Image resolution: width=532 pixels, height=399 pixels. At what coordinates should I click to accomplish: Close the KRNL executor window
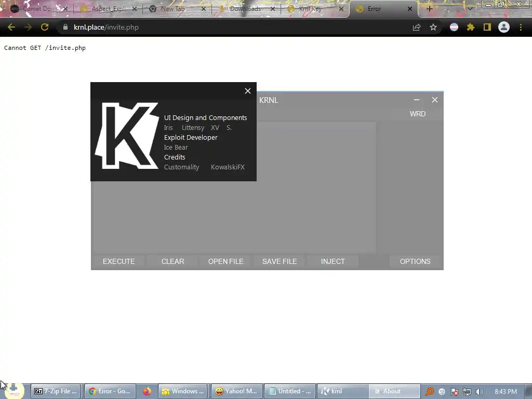(x=435, y=100)
